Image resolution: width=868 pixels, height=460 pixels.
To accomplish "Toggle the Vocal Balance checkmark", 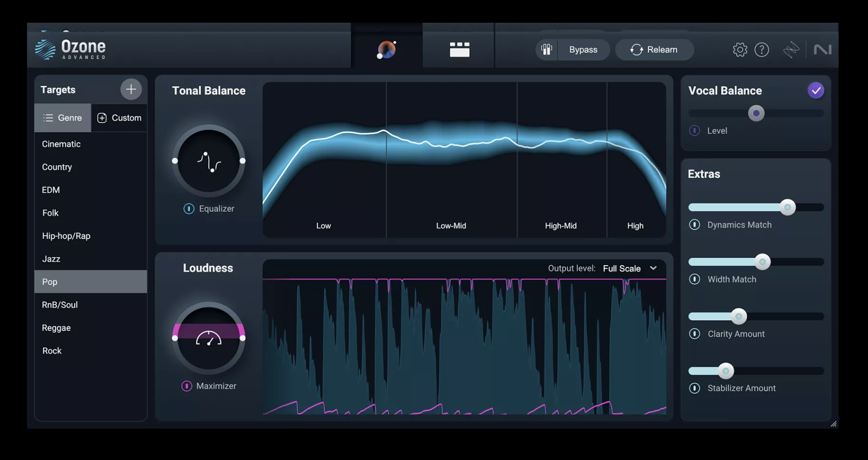I will tap(816, 90).
